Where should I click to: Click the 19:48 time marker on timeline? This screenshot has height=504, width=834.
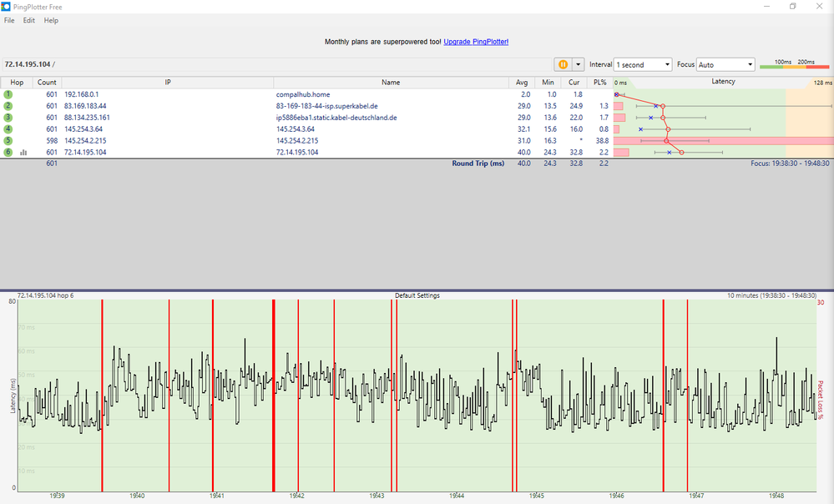[x=776, y=496]
